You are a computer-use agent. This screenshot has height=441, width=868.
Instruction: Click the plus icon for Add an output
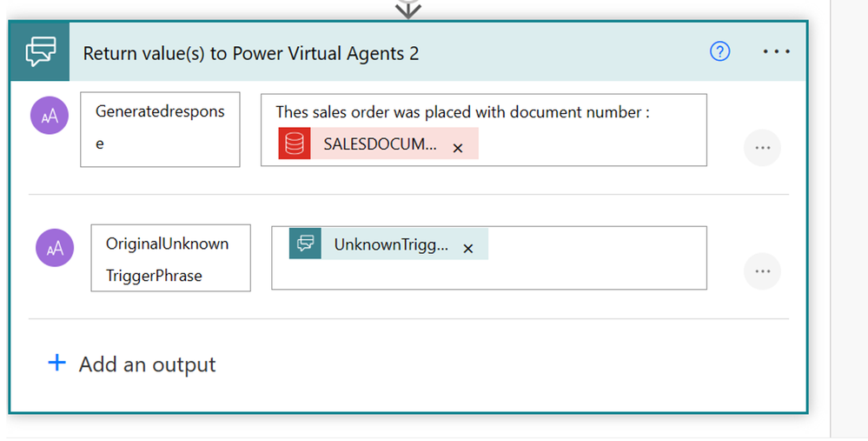click(57, 363)
